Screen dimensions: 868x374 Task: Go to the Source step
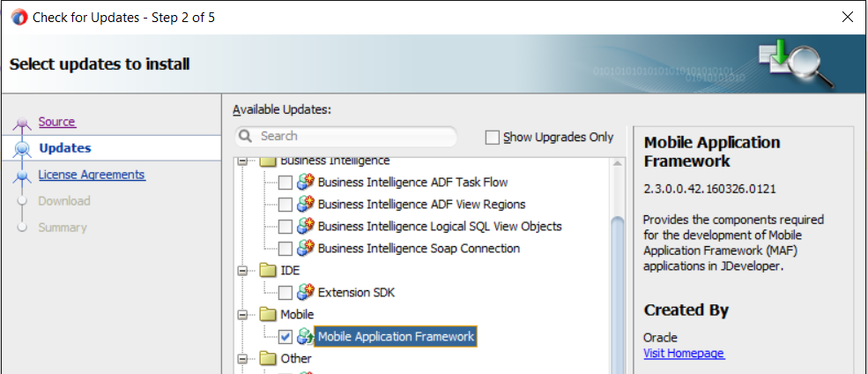(x=57, y=122)
